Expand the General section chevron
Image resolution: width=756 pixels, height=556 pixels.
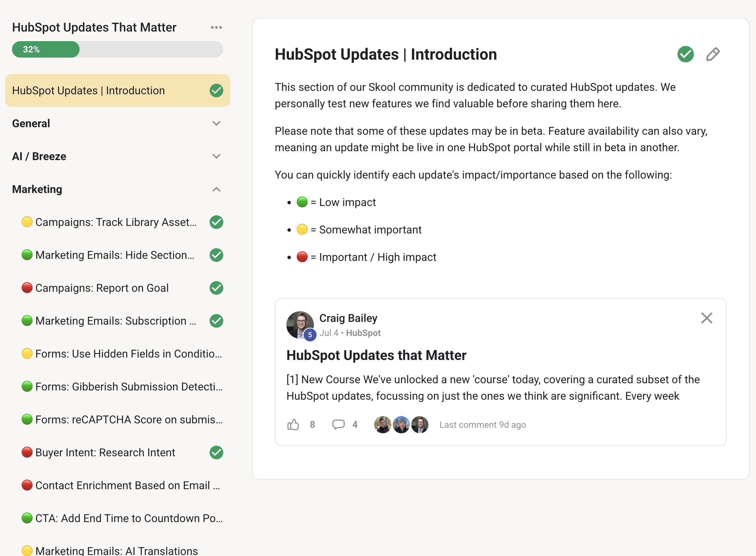click(x=216, y=123)
